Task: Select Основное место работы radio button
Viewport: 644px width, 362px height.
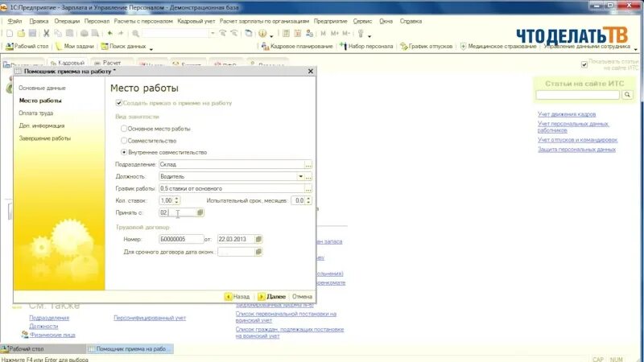Action: 124,129
